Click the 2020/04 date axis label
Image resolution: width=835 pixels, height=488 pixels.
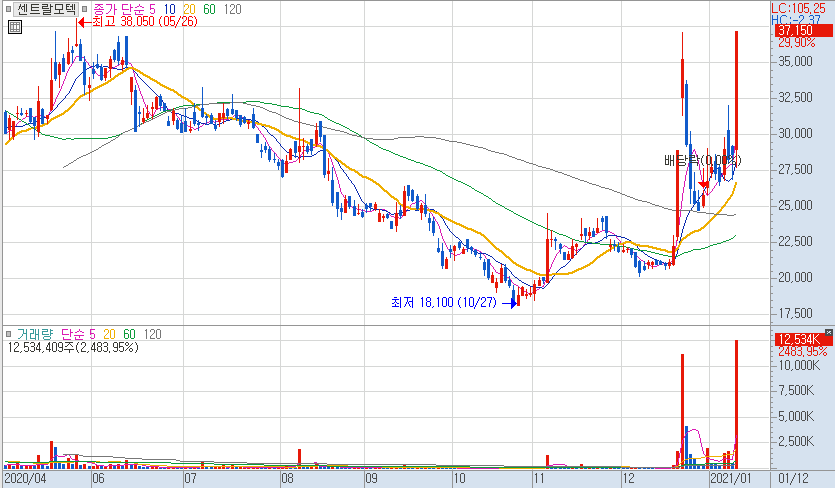point(26,478)
